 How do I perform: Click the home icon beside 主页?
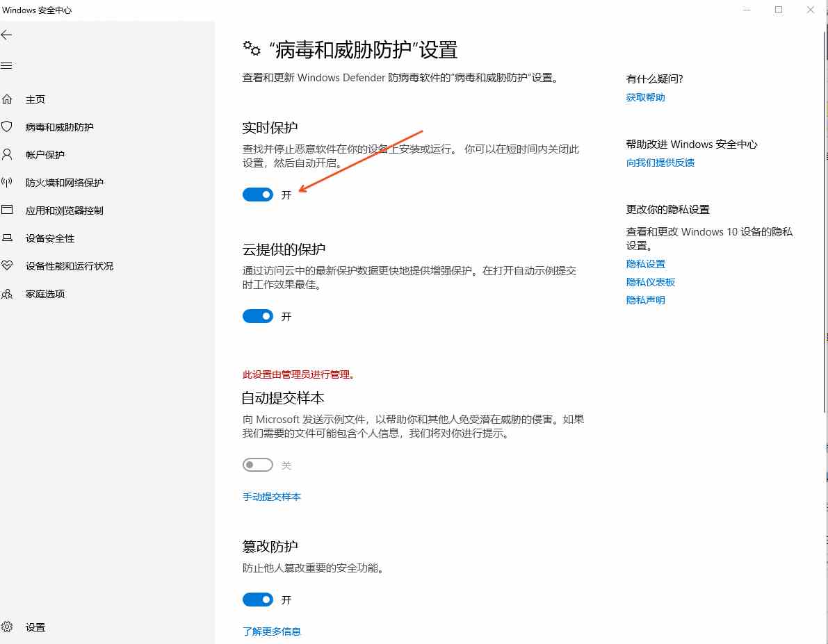[7, 99]
